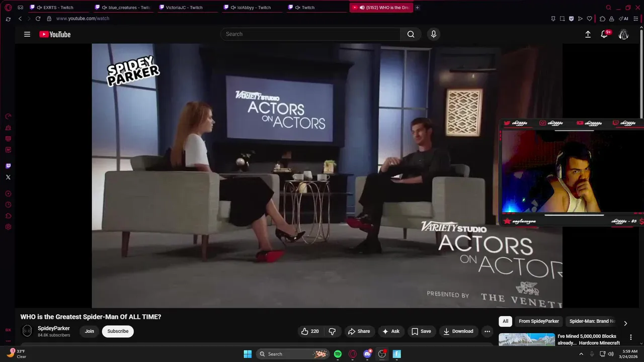Open GX Corner gamepad icon
This screenshot has height=362, width=644.
[20, 8]
